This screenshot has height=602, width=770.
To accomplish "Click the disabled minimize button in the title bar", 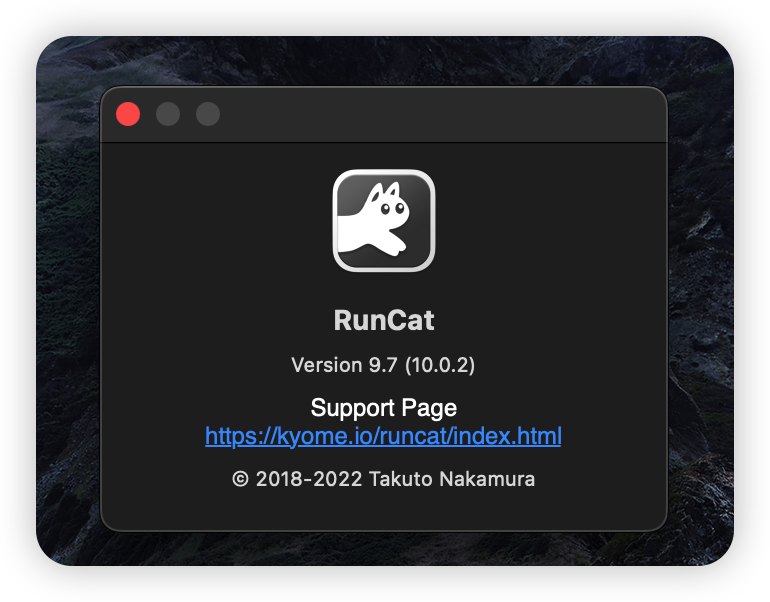I will (x=168, y=114).
